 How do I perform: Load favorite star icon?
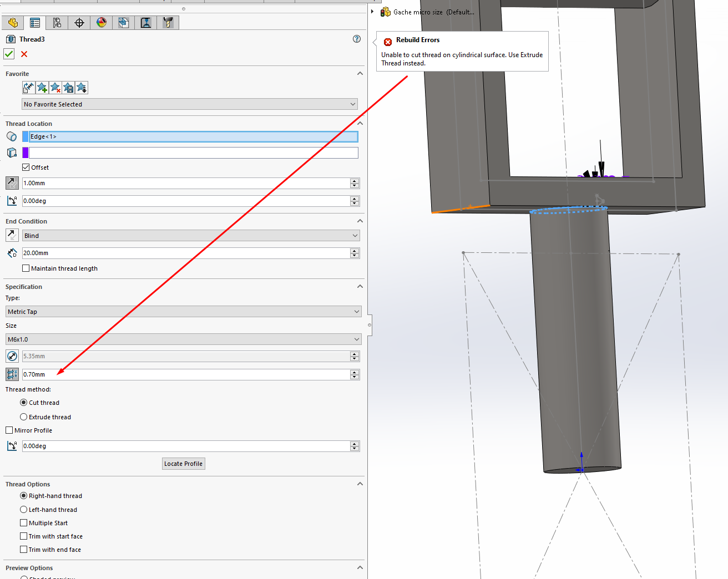coord(82,88)
